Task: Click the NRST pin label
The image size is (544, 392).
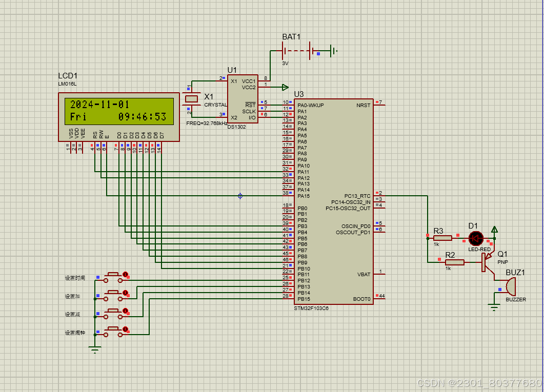Action: (363, 106)
